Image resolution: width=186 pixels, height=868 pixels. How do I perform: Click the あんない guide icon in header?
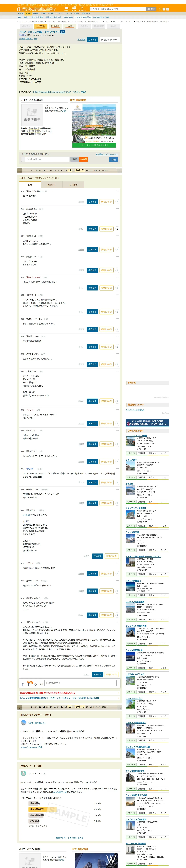coord(82,9)
